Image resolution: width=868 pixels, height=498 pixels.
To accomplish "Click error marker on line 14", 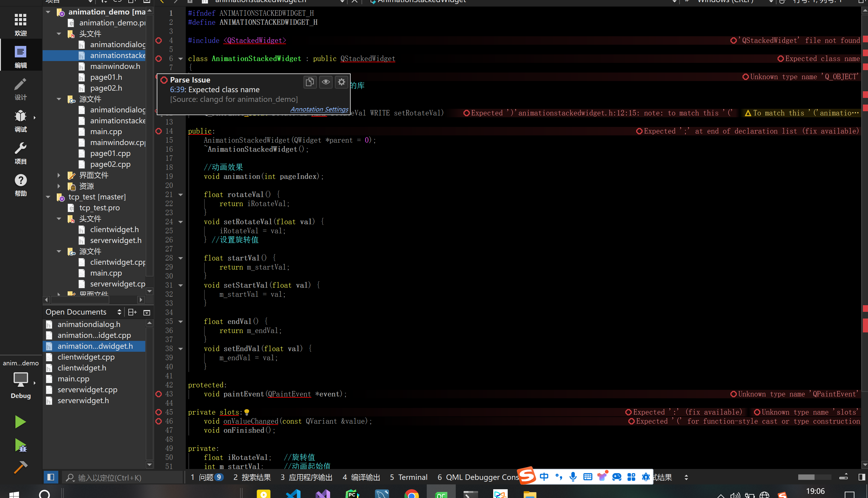I will click(x=159, y=131).
